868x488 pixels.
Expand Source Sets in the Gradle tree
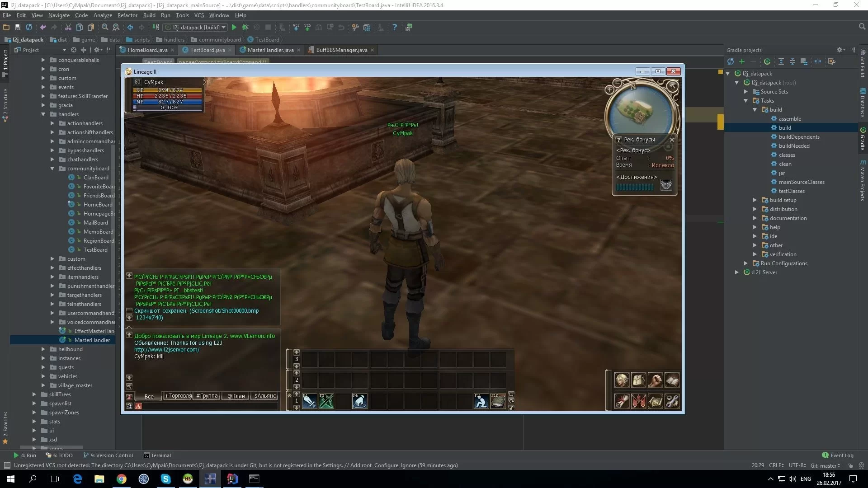point(745,92)
